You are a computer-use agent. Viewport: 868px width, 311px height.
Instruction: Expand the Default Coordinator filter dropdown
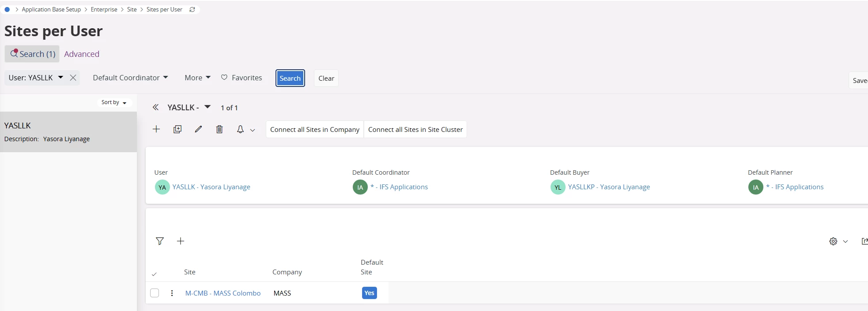(x=130, y=78)
